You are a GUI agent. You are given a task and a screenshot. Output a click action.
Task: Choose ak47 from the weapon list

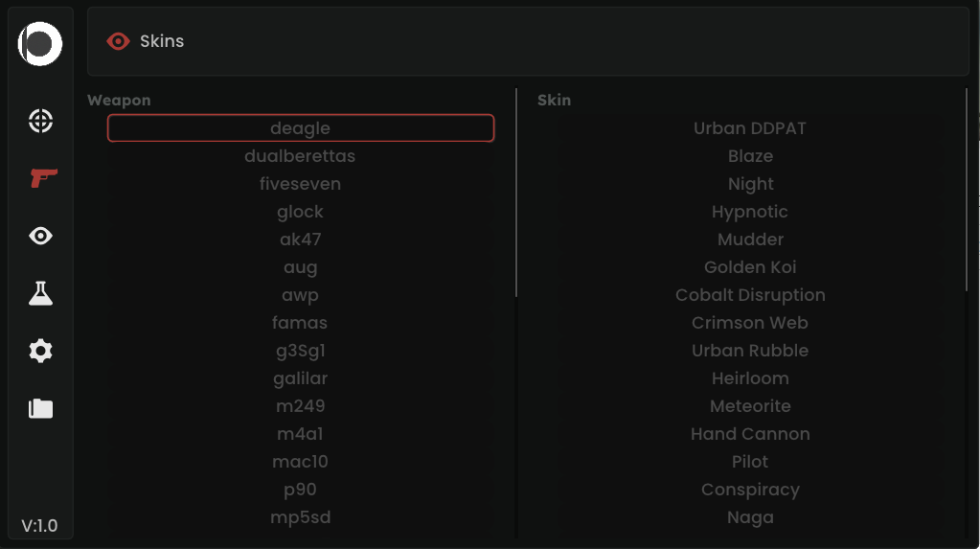[300, 240]
